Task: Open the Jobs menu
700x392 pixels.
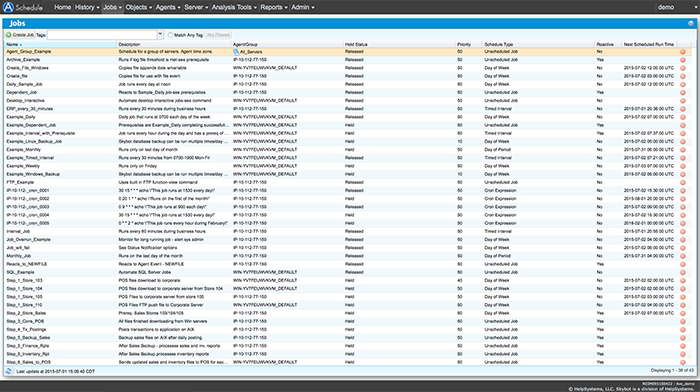Action: [112, 7]
